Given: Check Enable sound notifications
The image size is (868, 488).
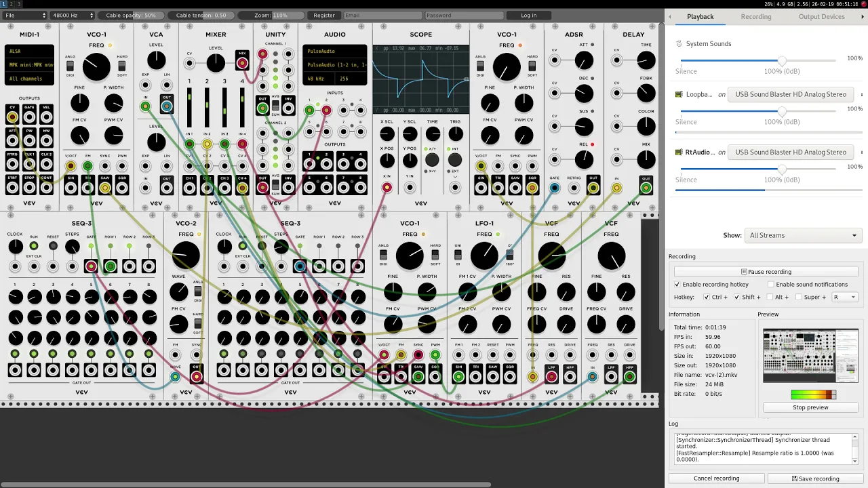Looking at the screenshot, I should (x=771, y=285).
